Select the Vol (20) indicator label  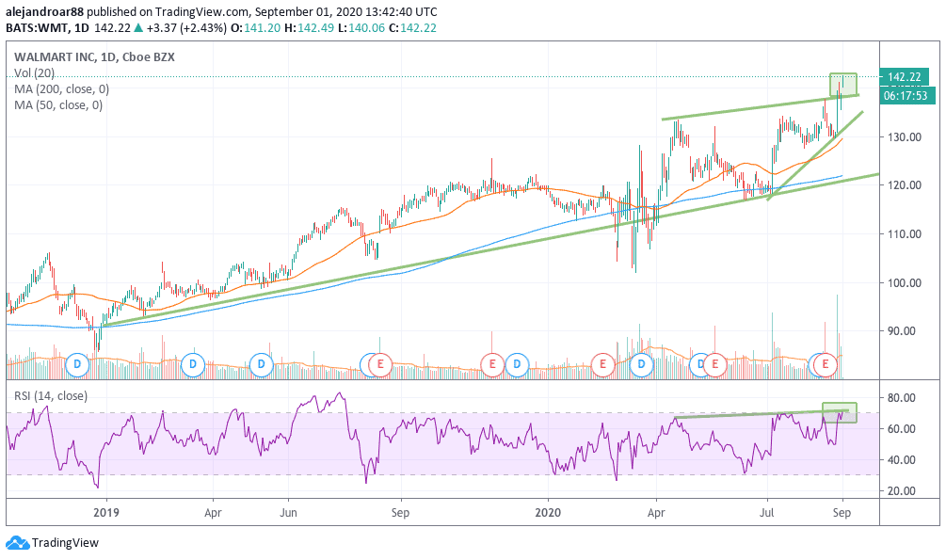[35, 73]
